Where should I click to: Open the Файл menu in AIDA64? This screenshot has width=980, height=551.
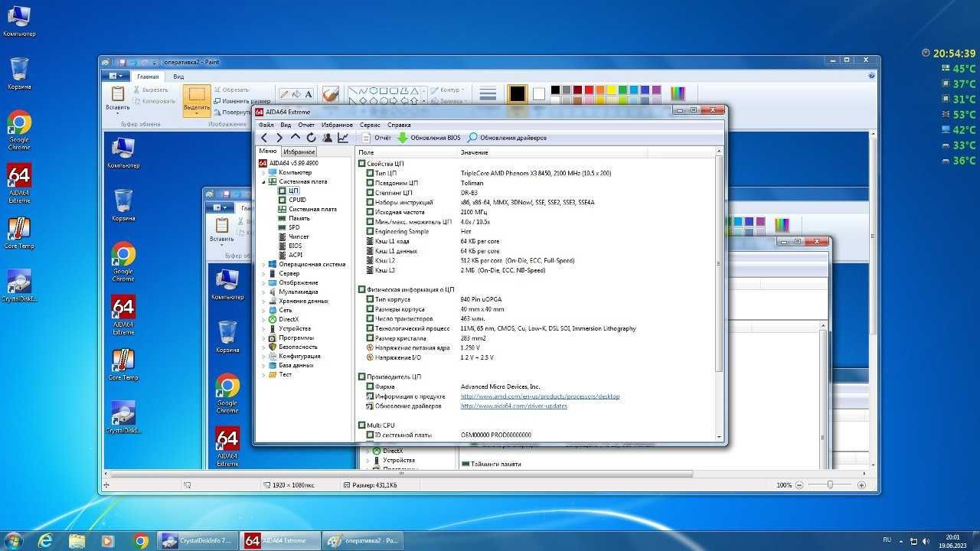266,125
